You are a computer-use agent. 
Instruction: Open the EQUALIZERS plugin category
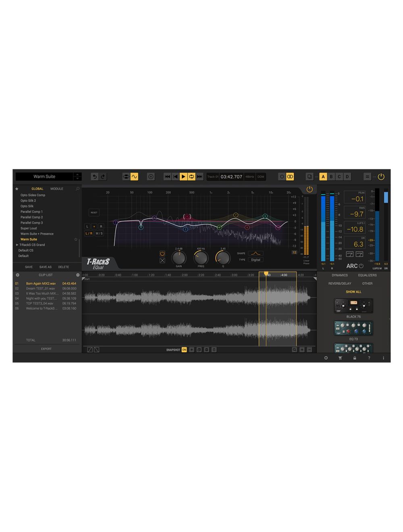[368, 275]
